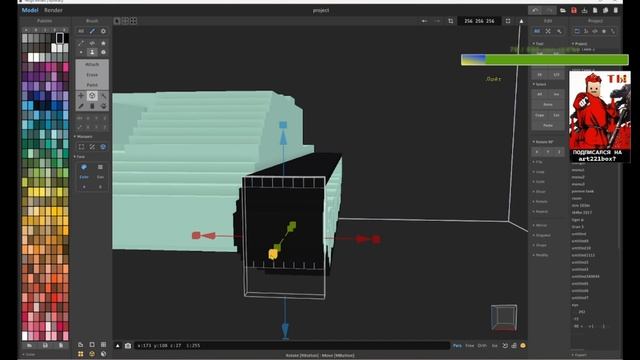Click the Copy button in the Edit panel
The image size is (640, 360).
[x=540, y=115]
